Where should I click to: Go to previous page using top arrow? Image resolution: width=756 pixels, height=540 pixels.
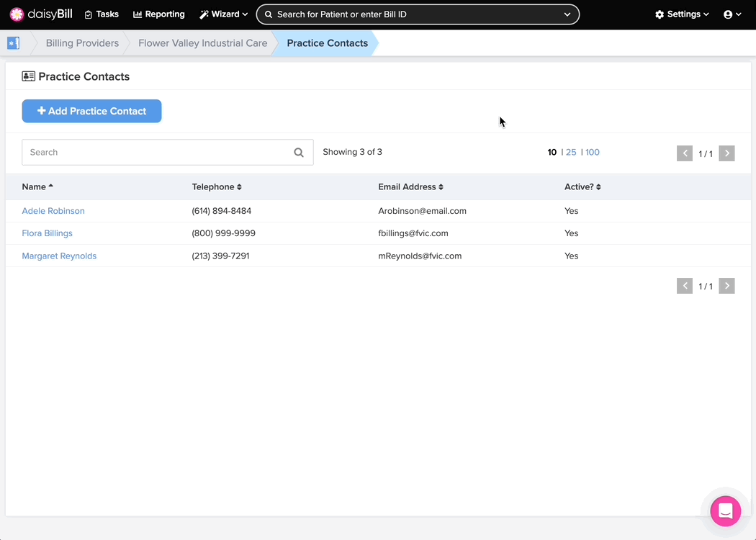click(684, 153)
